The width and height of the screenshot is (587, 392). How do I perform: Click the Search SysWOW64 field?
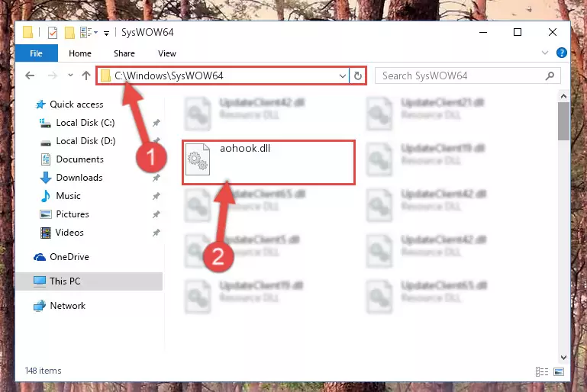tap(468, 76)
